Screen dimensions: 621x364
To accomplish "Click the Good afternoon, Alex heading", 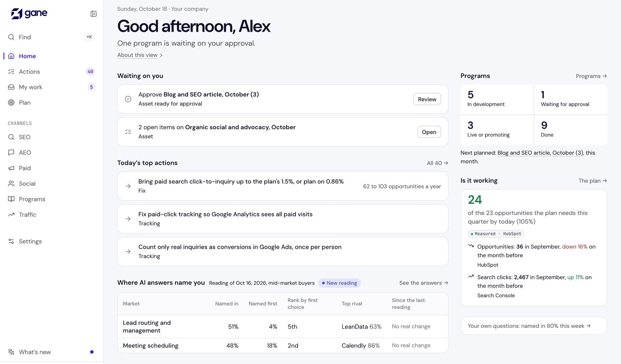I will [x=194, y=26].
